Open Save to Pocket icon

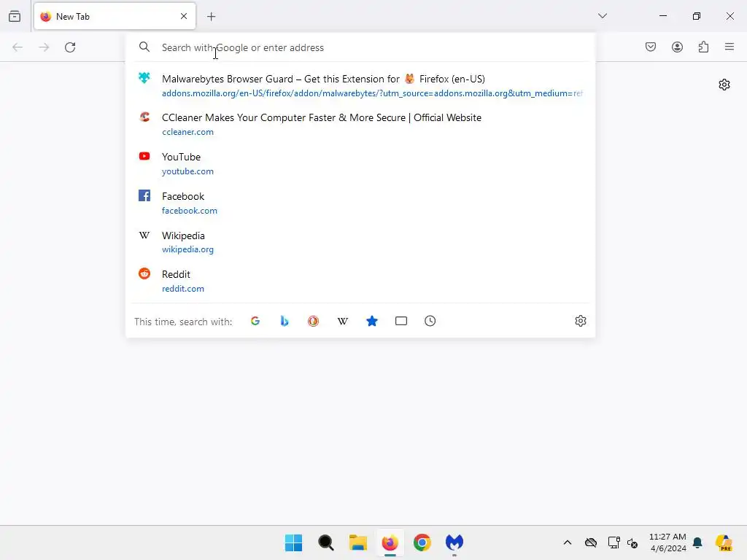(x=651, y=47)
